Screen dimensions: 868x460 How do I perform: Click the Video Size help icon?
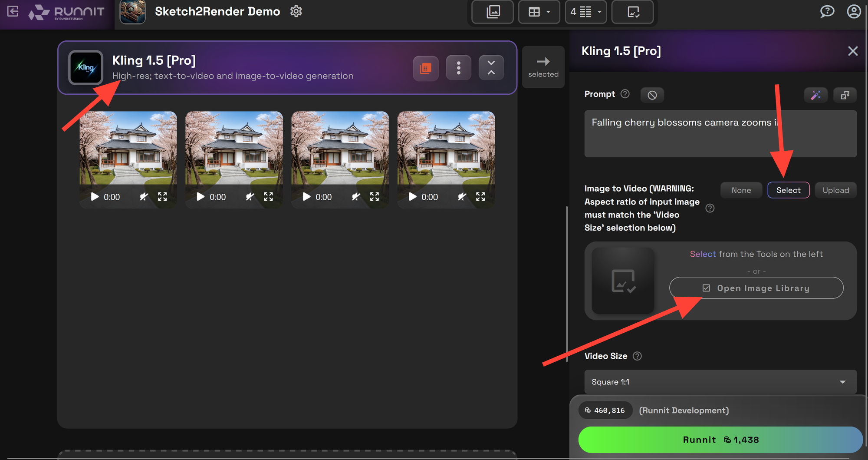coord(637,356)
